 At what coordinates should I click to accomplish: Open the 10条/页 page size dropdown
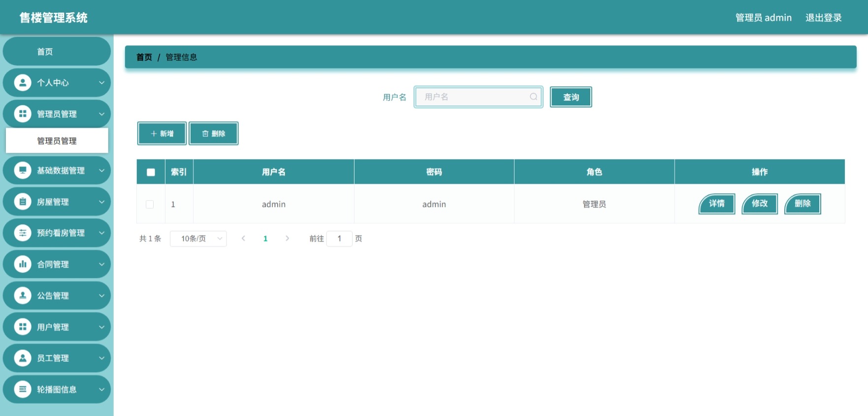click(x=198, y=239)
